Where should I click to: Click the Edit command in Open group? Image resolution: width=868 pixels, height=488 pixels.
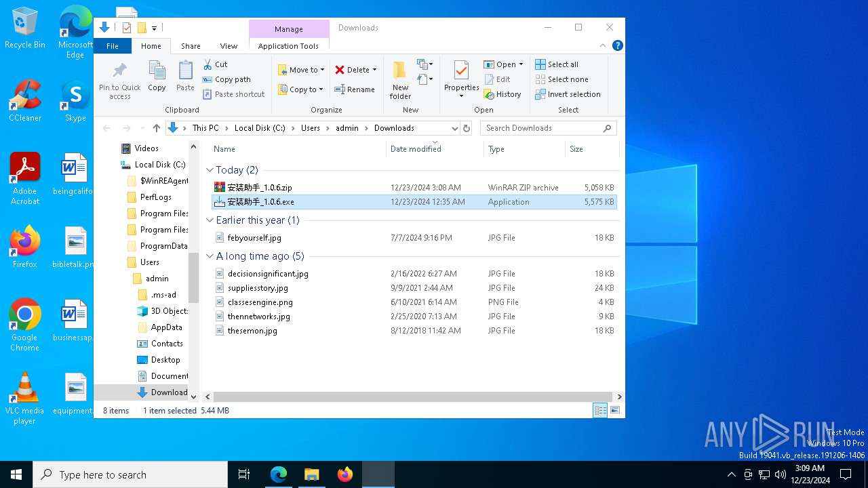497,79
